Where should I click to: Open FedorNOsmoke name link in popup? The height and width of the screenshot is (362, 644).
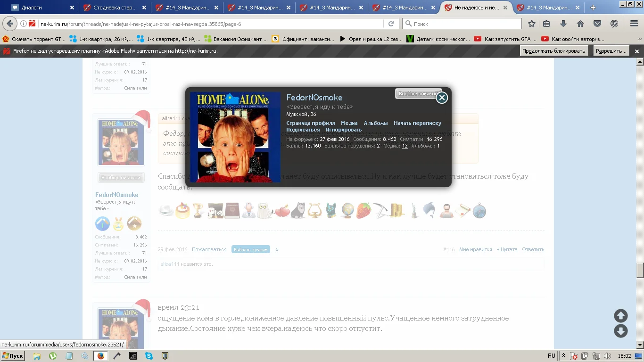314,98
